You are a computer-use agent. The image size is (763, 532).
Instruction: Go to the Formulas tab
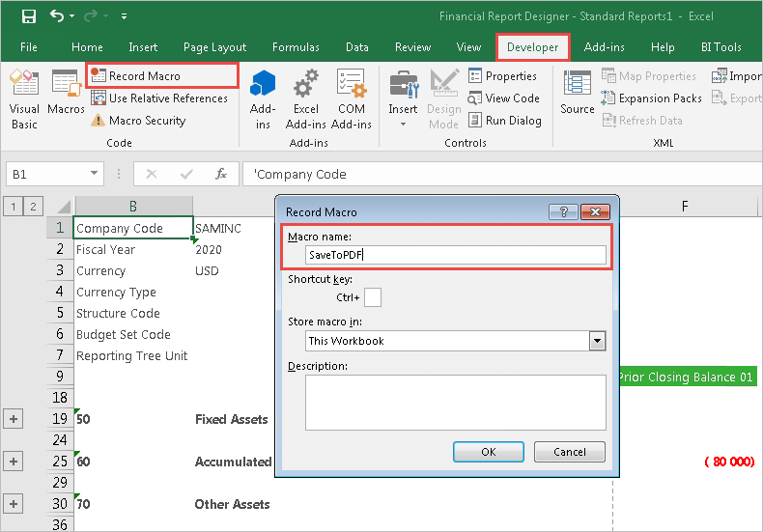296,47
